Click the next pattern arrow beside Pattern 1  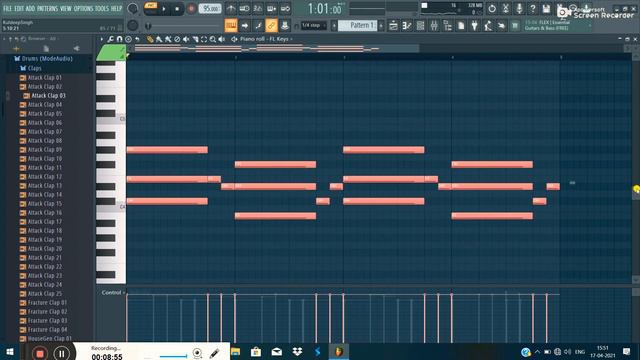tap(382, 26)
